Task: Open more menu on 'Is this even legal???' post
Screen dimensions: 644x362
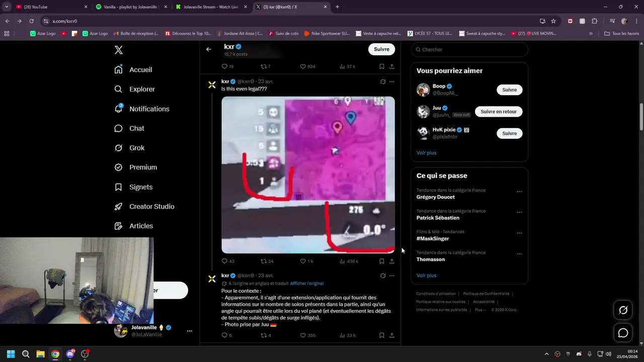Action: (392, 81)
